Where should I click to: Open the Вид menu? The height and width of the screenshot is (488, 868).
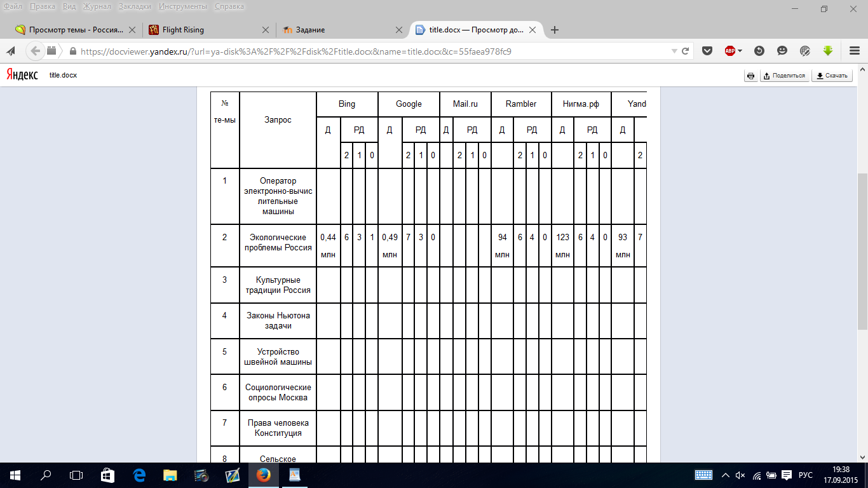69,6
